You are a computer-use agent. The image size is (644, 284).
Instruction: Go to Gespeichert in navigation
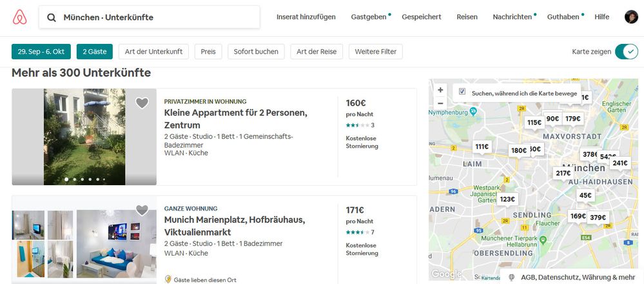tap(421, 17)
